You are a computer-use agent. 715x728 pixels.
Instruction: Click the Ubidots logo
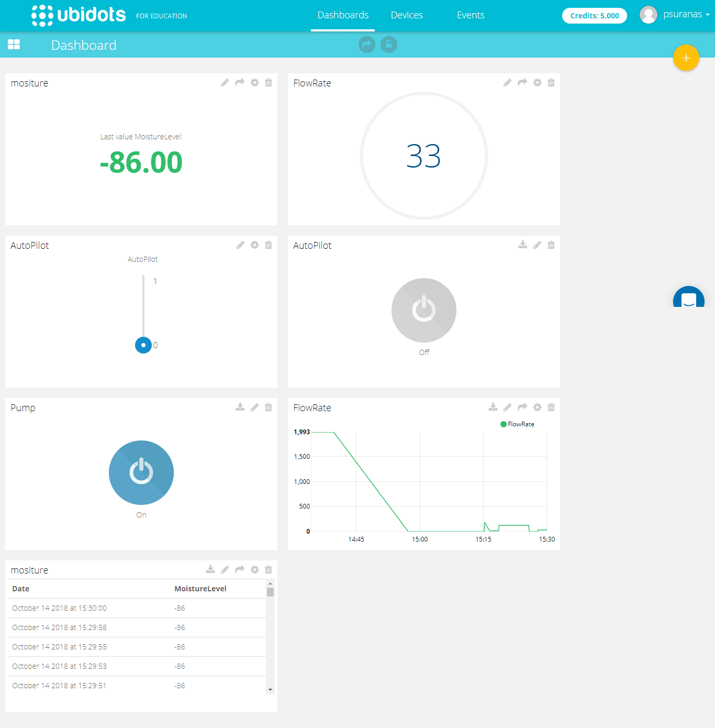(79, 15)
